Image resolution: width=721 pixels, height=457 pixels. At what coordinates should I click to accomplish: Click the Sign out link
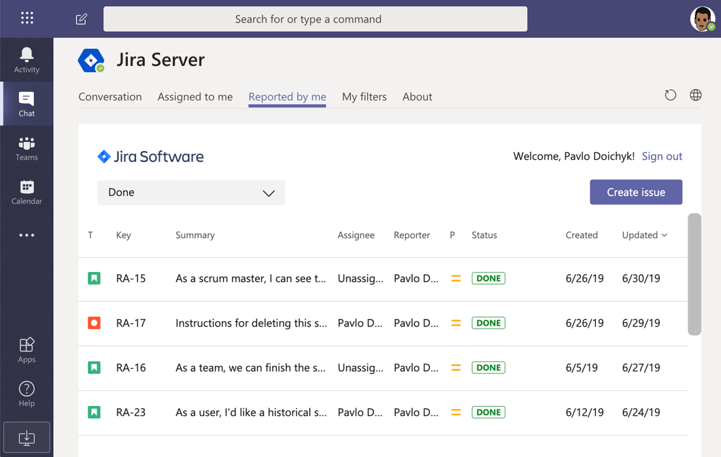point(662,156)
